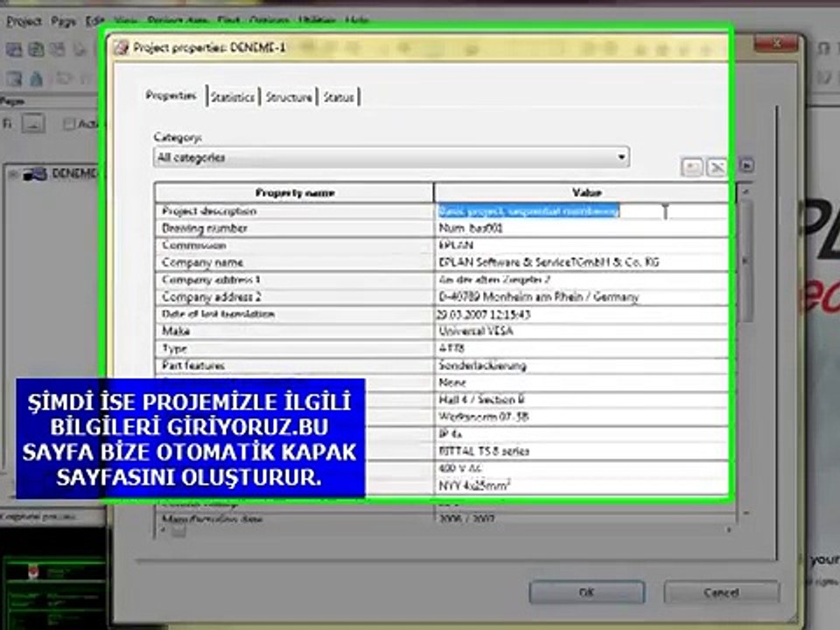840x630 pixels.
Task: Click the 'Drawing number' property name
Action: 205,228
